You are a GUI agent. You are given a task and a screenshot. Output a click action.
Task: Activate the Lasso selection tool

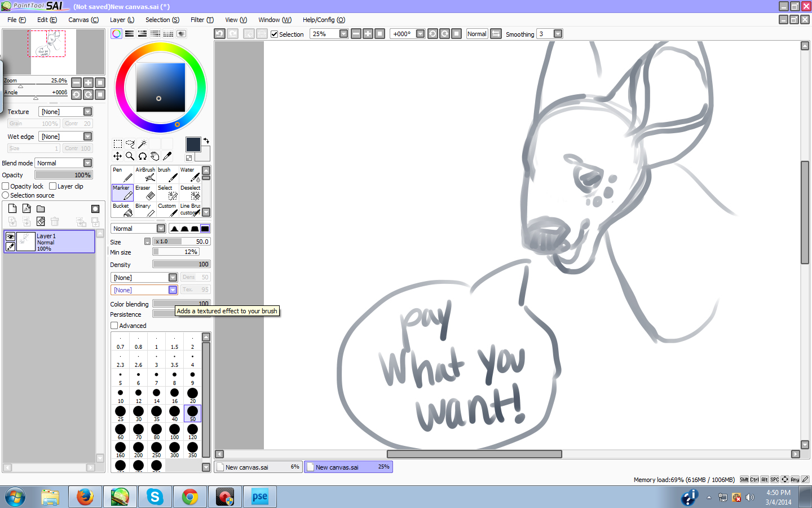pyautogui.click(x=130, y=144)
